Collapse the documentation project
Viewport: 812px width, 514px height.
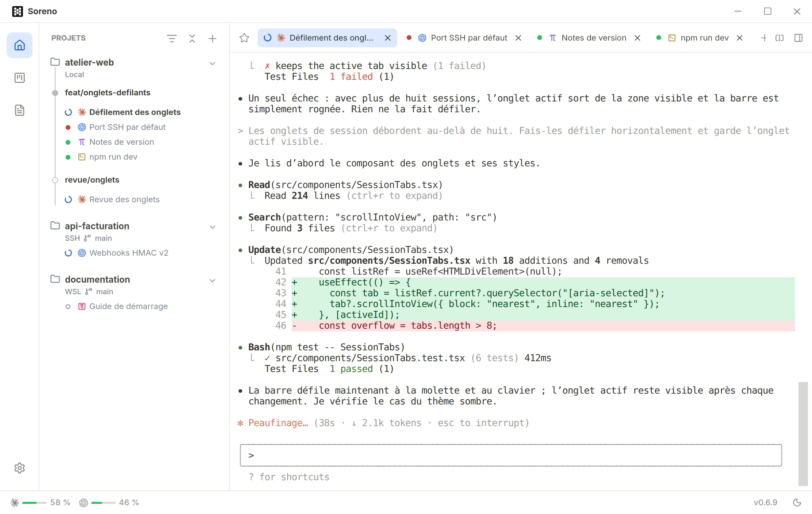click(x=212, y=280)
